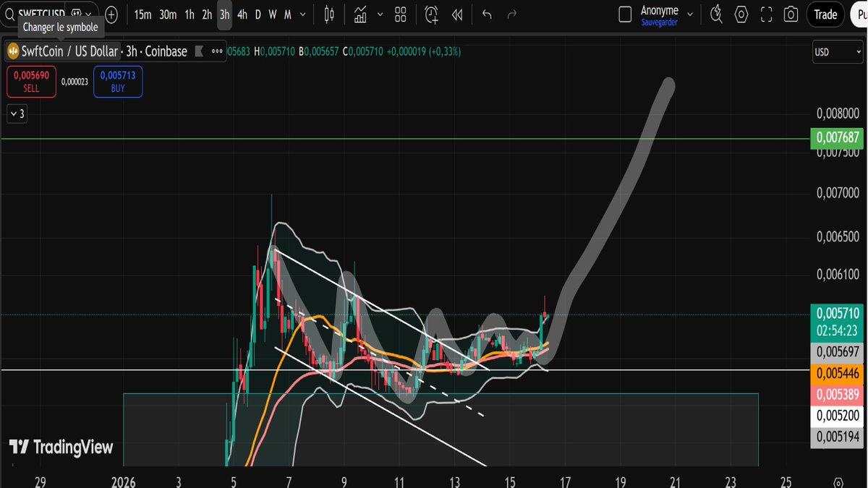This screenshot has height=488, width=868.
Task: Click the 0,007000 price scale value
Action: (x=838, y=193)
